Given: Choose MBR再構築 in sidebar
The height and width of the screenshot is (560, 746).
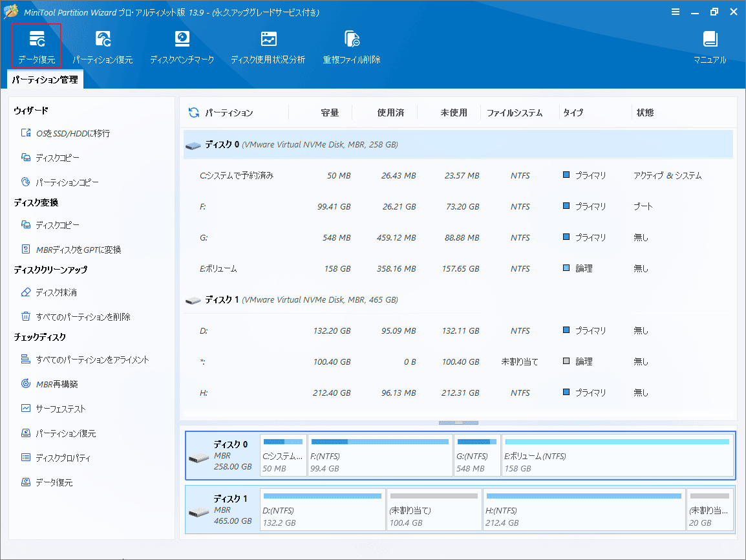Looking at the screenshot, I should coord(50,384).
